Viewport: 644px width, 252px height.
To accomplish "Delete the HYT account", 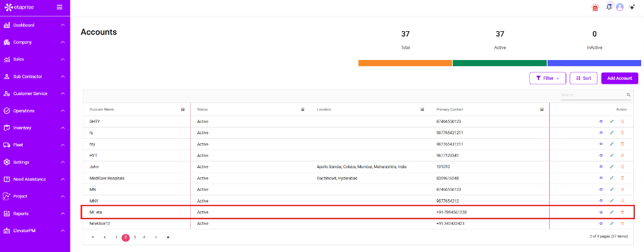I will point(622,155).
